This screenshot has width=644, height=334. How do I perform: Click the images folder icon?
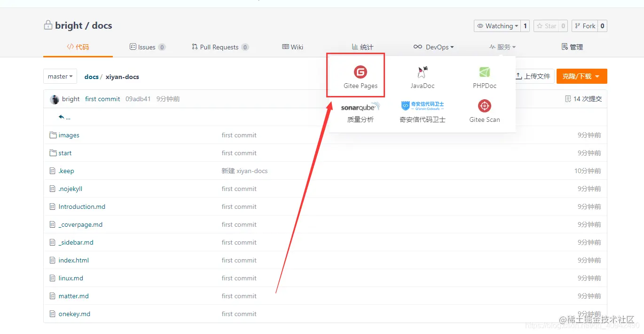click(x=53, y=135)
